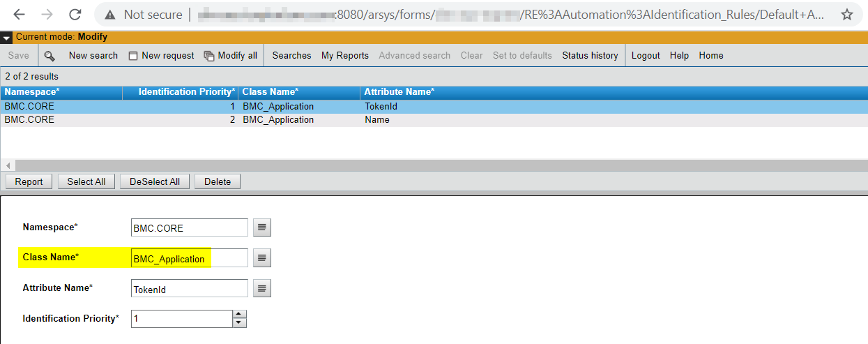Click the Select All button
Image resolution: width=868 pixels, height=344 pixels.
(86, 181)
